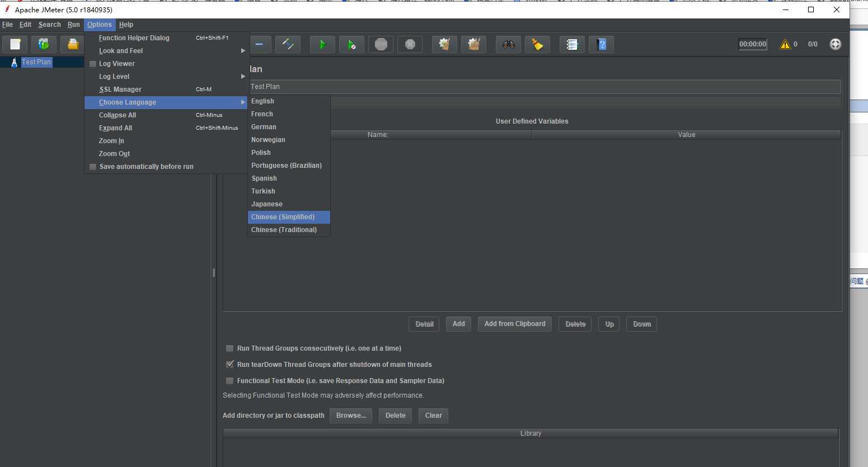The height and width of the screenshot is (467, 868).
Task: Select Chinese (Simplified) language
Action: click(289, 217)
